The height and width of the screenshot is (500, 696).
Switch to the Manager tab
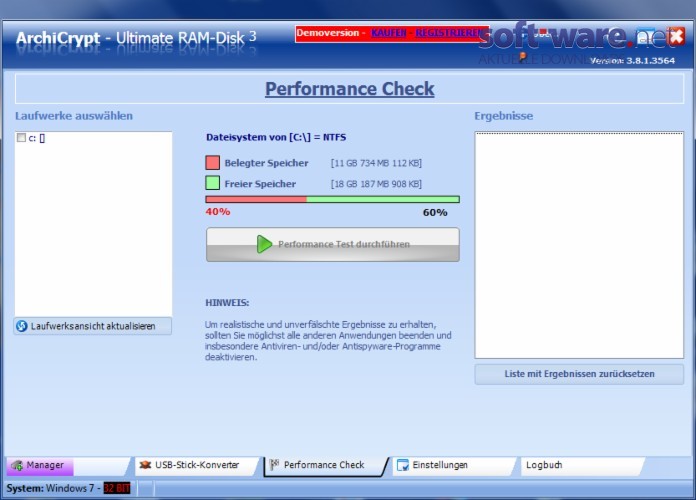point(67,465)
